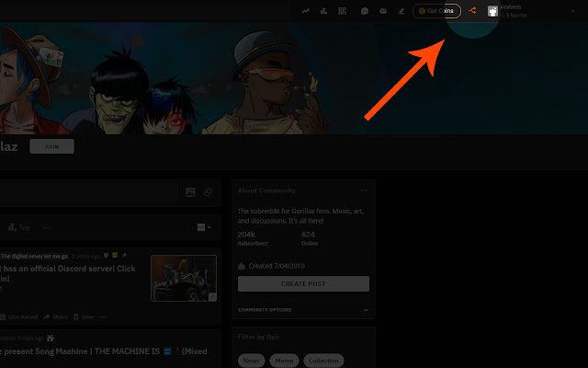Open the messages envelope icon
The image size is (588, 368).
pos(383,11)
